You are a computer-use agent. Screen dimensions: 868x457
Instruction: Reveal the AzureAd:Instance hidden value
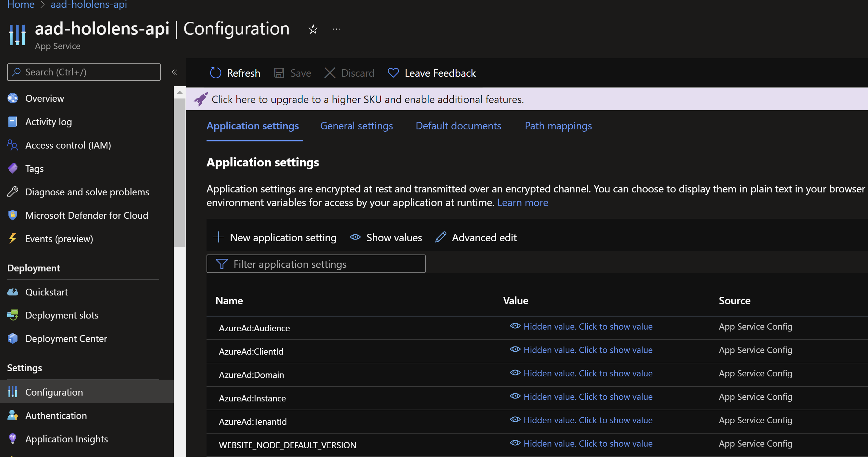pos(581,397)
